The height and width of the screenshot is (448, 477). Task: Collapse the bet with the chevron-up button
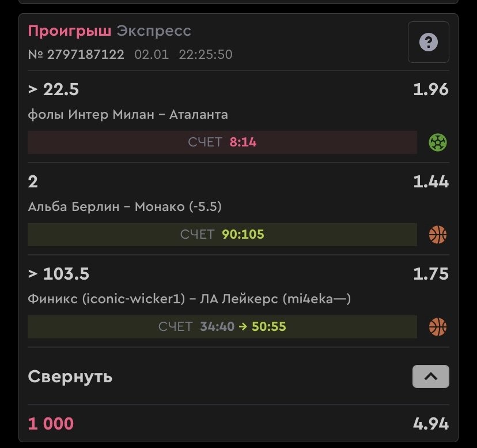pos(430,377)
